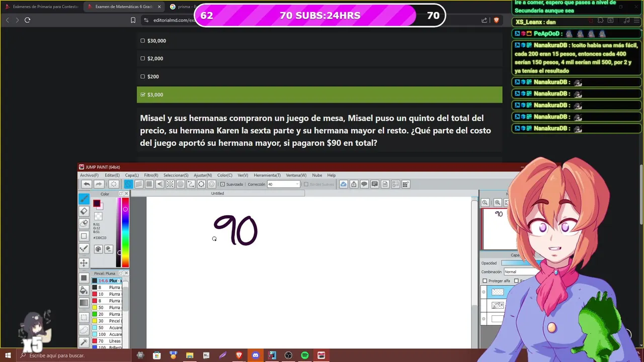The height and width of the screenshot is (362, 644).
Task: Open the Herramienta(T) menu
Action: (x=267, y=175)
